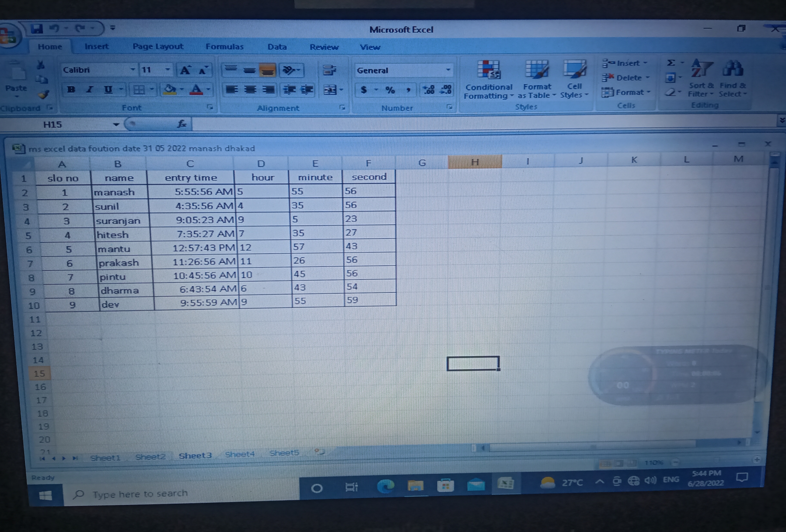Click the font color red A swatch

[196, 90]
